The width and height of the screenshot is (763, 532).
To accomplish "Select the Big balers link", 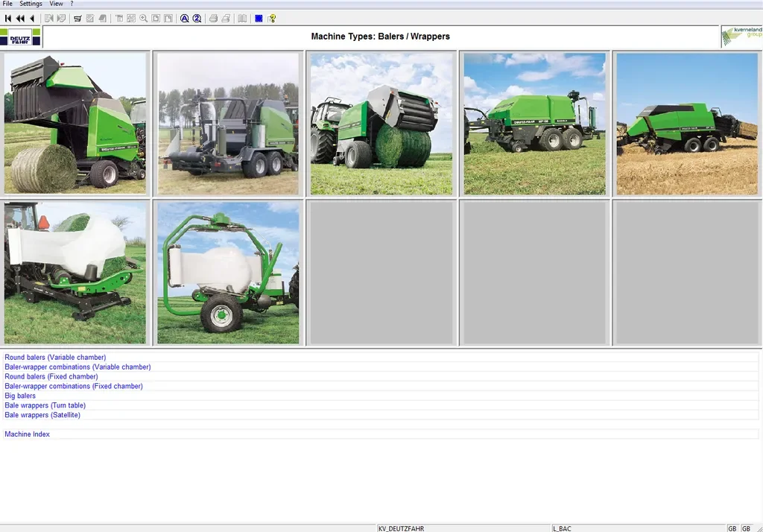I will tap(20, 396).
